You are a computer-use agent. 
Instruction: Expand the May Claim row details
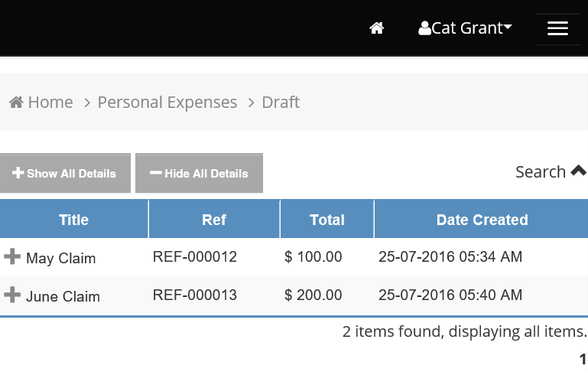click(x=12, y=257)
